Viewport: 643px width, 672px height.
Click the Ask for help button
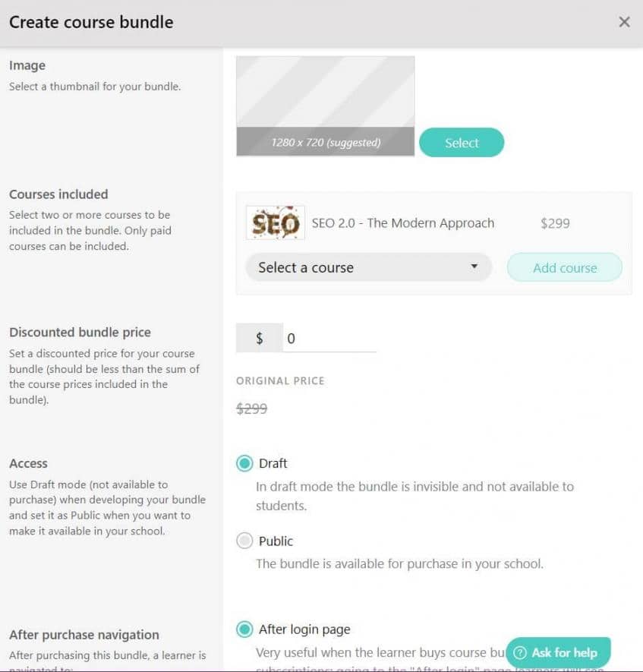click(558, 653)
